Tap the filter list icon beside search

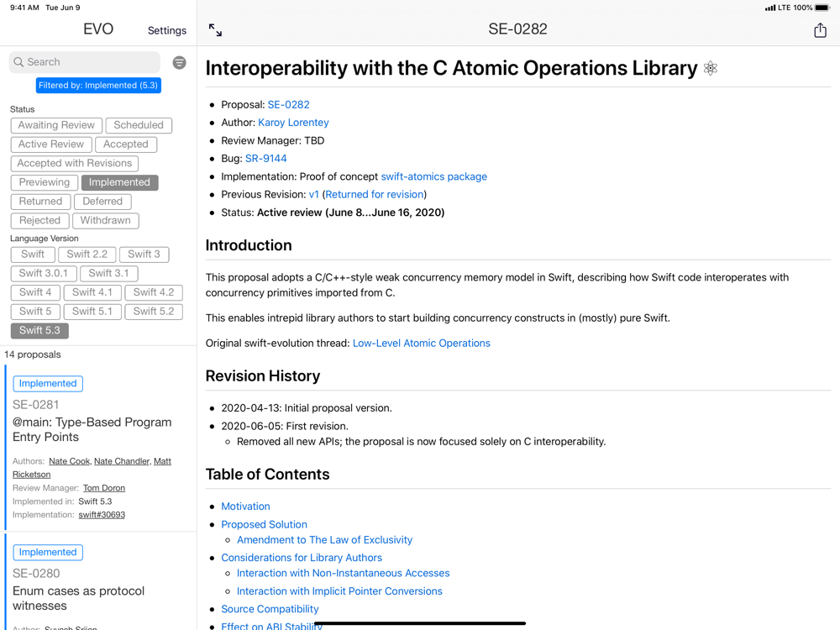tap(179, 62)
